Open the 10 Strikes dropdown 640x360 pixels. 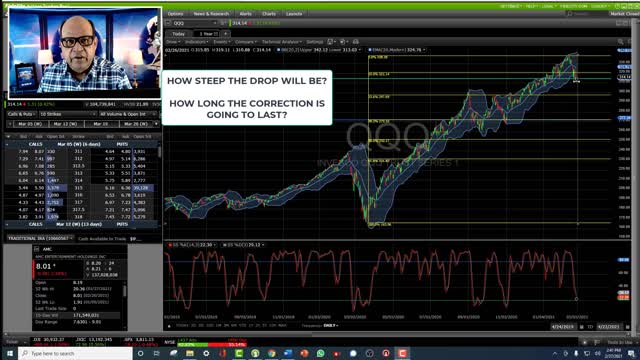tap(67, 114)
